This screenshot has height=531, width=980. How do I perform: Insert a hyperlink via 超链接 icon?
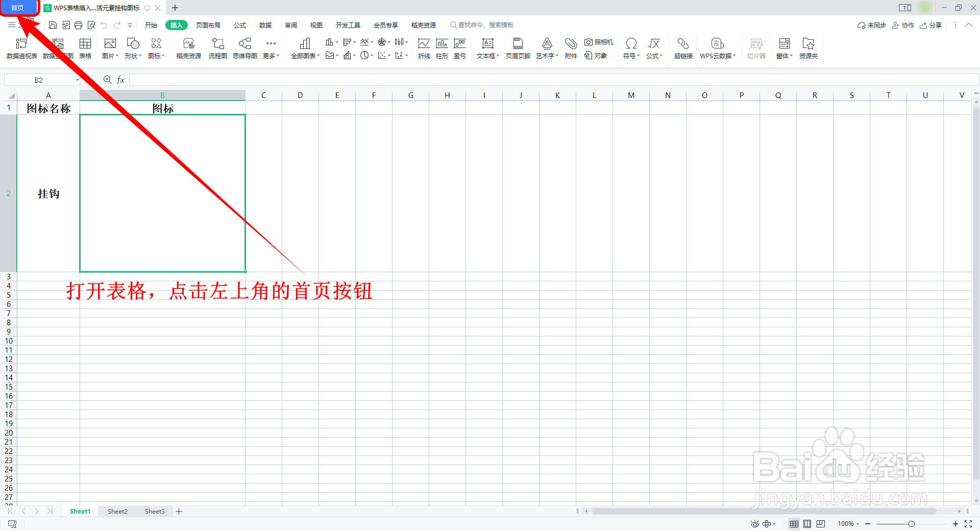[683, 49]
